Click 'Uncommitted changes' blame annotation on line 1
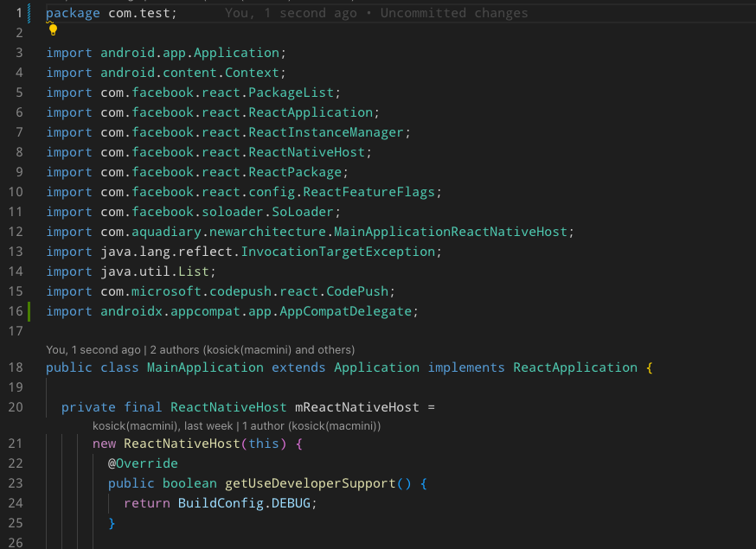The width and height of the screenshot is (756, 549). click(x=454, y=13)
